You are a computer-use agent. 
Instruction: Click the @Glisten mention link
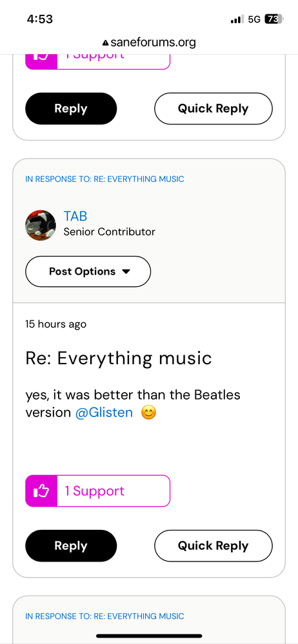point(104,413)
